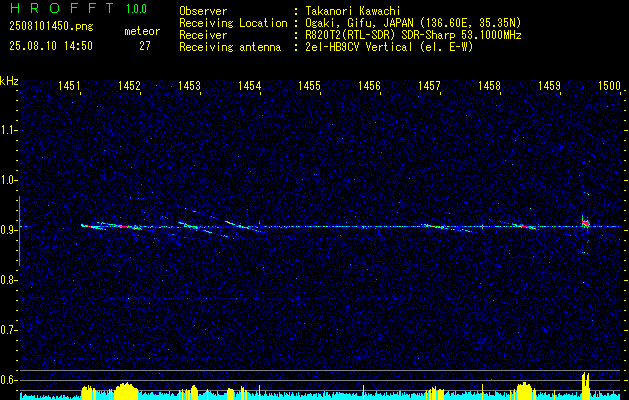Click the 1453 time axis label
This screenshot has width=629, height=400.
click(x=189, y=86)
